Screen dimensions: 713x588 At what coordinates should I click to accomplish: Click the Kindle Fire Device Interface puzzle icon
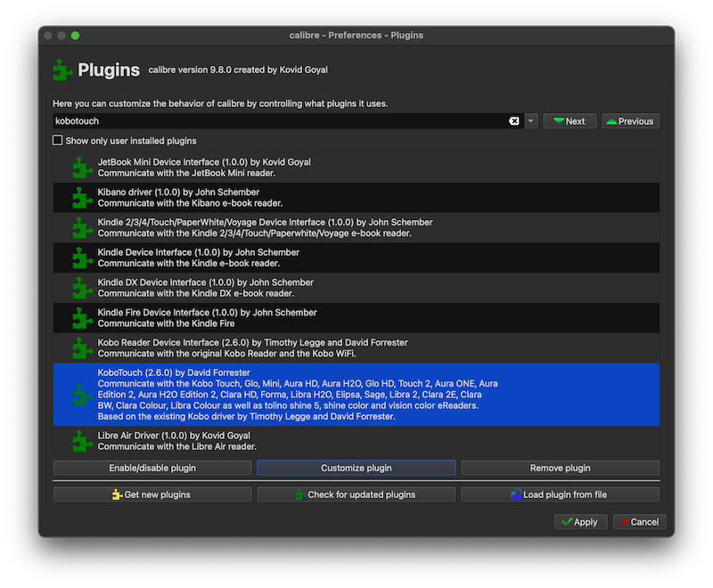pyautogui.click(x=82, y=318)
